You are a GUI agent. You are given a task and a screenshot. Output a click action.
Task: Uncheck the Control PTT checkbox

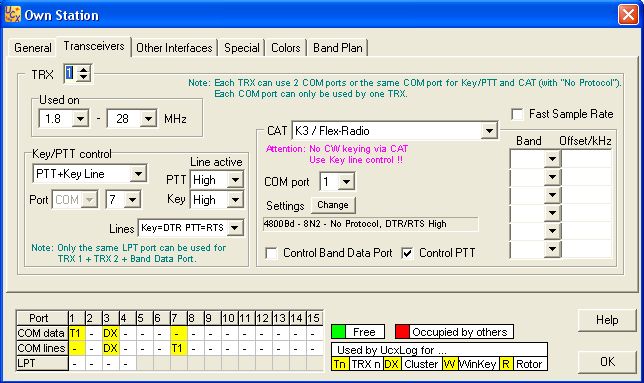(x=407, y=253)
